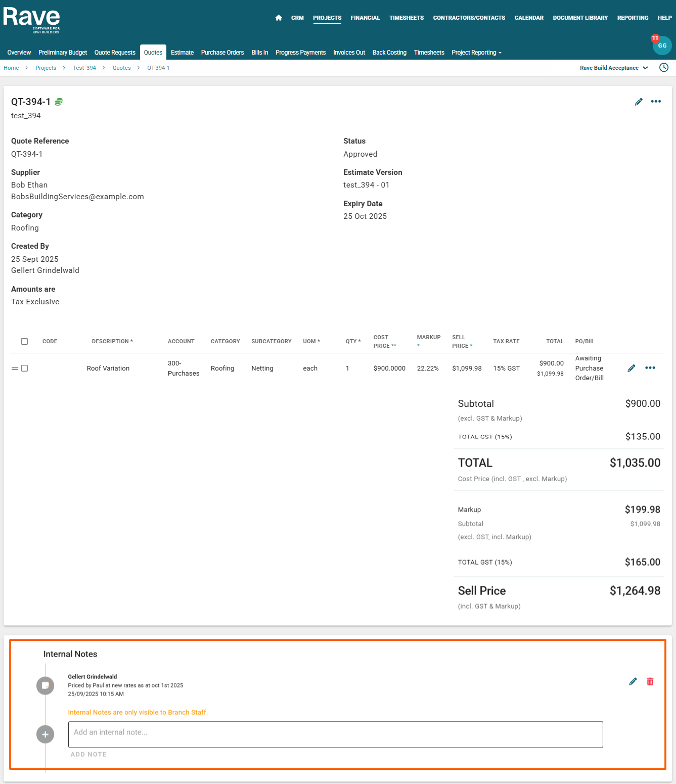Viewport: 676px width, 784px height.
Task: Delete the internal note by Gellert Grindelwald
Action: click(650, 681)
